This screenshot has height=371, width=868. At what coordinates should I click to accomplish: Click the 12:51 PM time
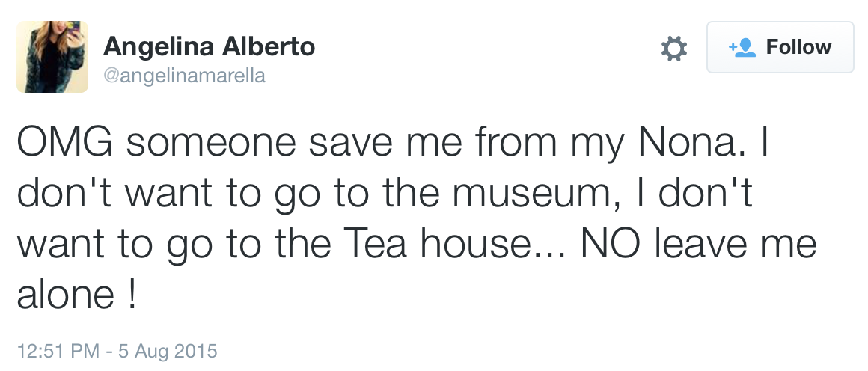[56, 350]
